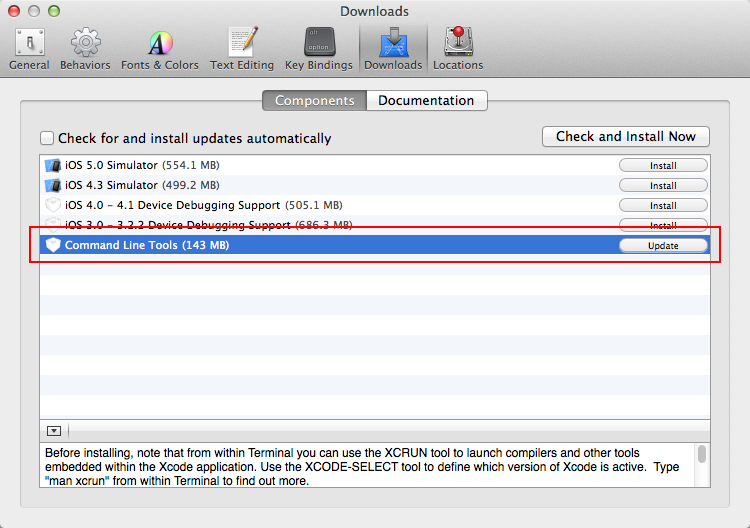
Task: Select the iOS 4.3 Simulator (499.2 MB) row
Action: [375, 186]
